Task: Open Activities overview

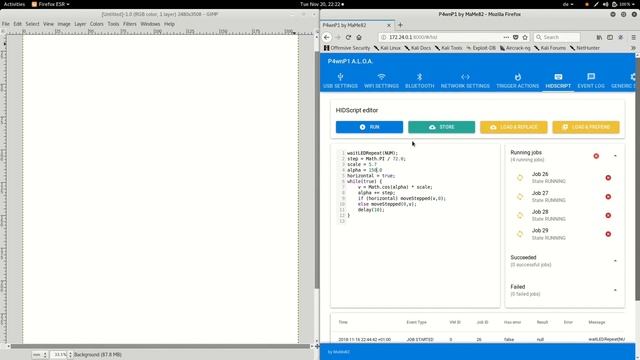Action: point(14,4)
